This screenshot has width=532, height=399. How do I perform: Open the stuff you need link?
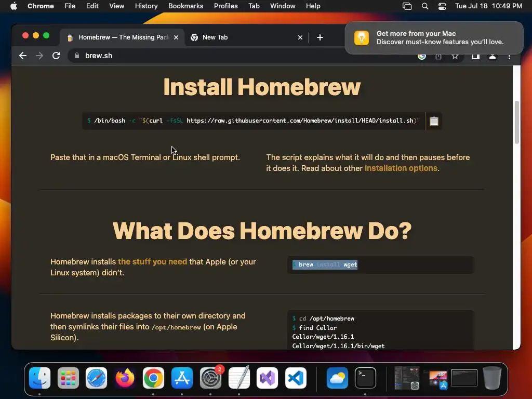click(152, 262)
